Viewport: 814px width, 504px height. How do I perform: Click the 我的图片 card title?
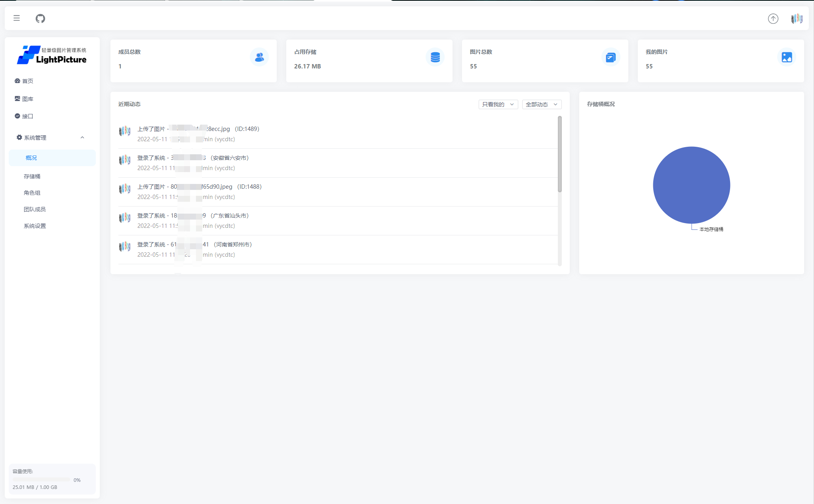pyautogui.click(x=657, y=52)
